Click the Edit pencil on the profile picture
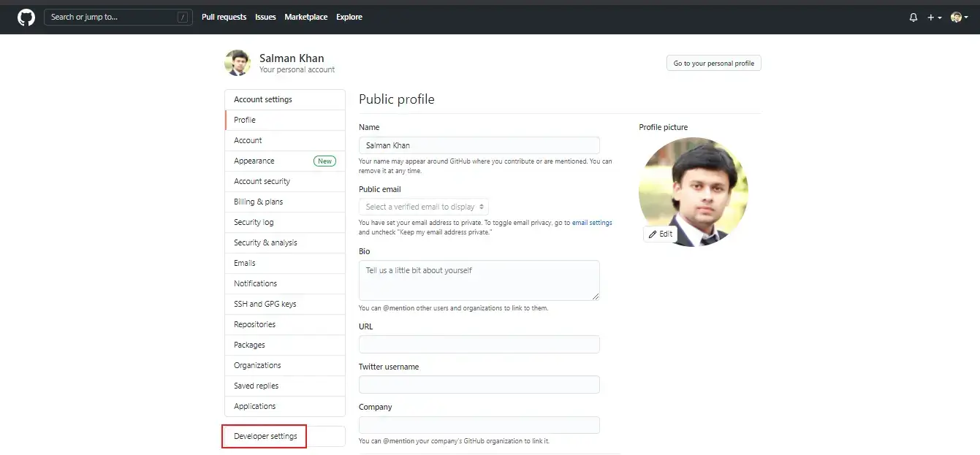This screenshot has width=980, height=455. point(660,234)
